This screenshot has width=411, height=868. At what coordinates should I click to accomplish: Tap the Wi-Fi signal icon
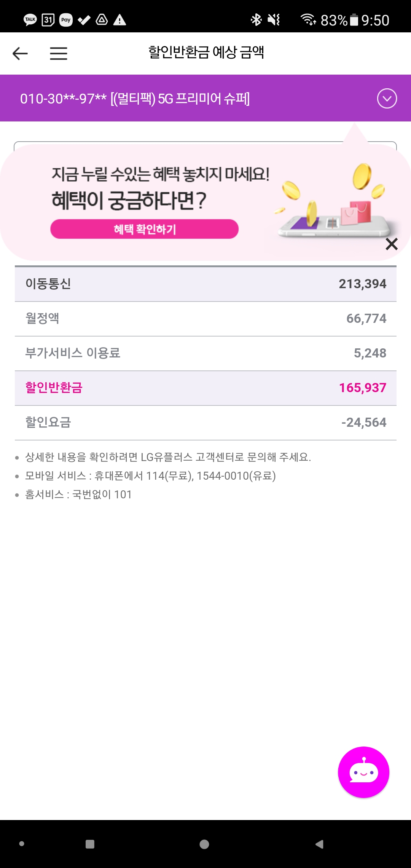tap(308, 19)
